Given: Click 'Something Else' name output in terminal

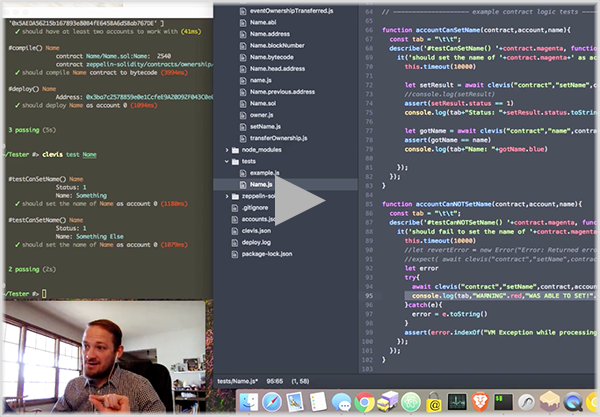Looking at the screenshot, I should [x=100, y=236].
